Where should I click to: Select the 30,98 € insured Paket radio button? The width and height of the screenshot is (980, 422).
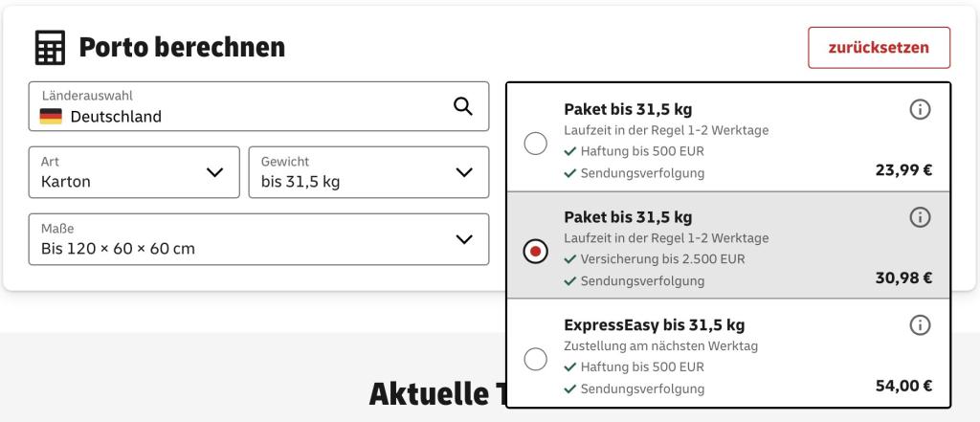(536, 252)
